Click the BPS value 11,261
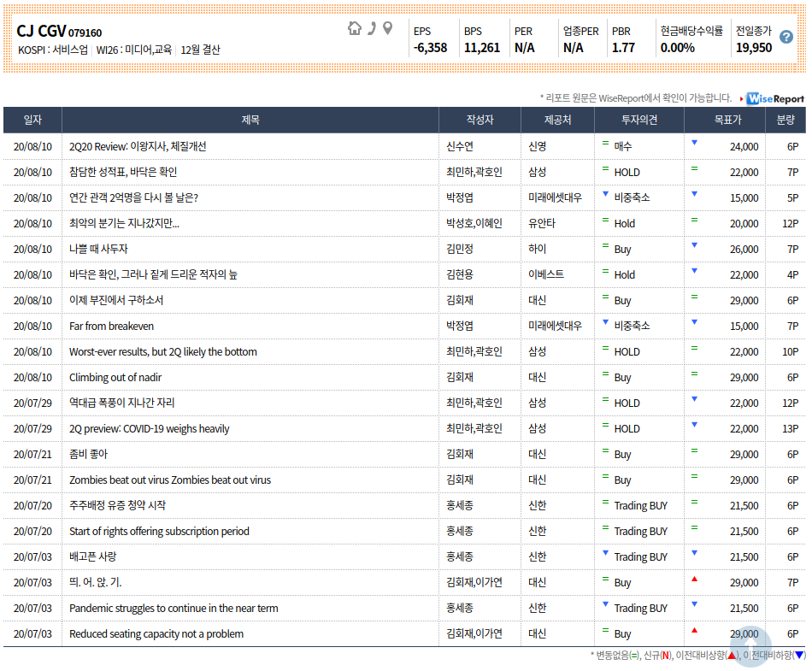This screenshot has height=671, width=812. [481, 48]
